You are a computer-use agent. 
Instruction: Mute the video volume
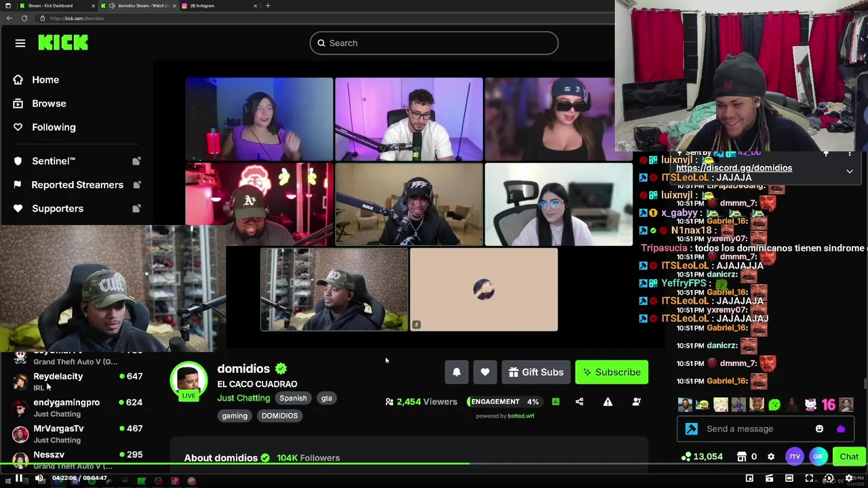tap(39, 479)
